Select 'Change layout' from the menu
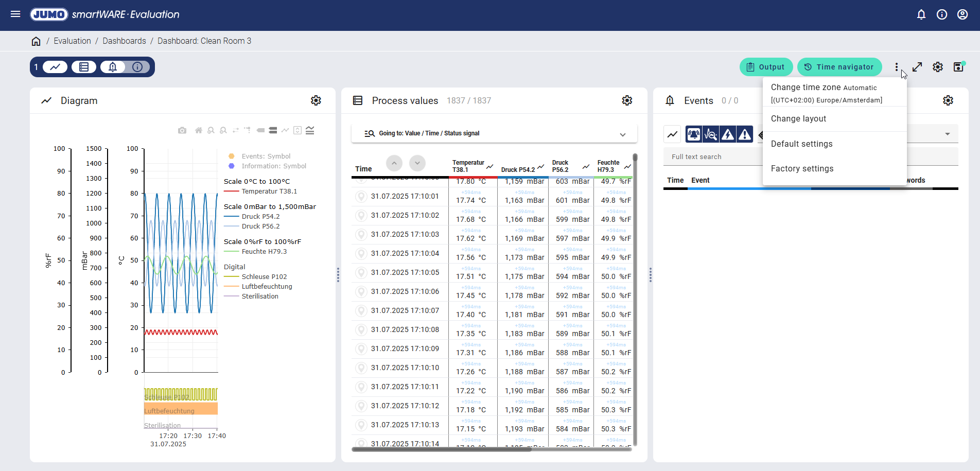 [x=798, y=119]
